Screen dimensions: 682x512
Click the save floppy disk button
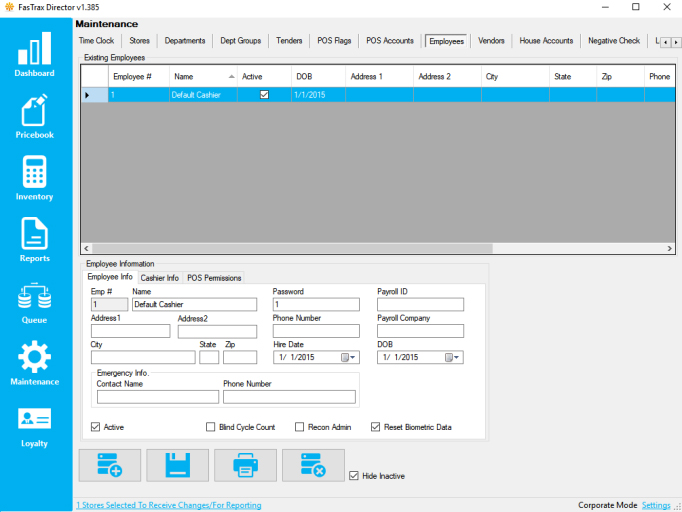(177, 465)
